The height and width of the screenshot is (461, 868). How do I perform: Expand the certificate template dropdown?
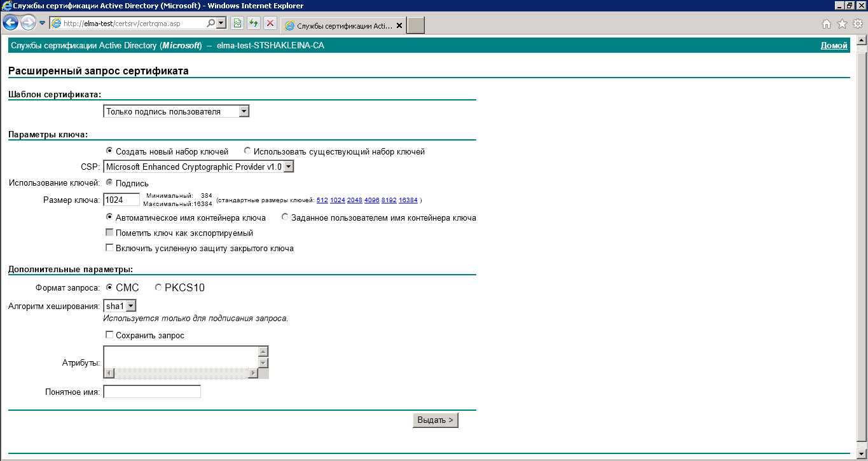pyautogui.click(x=244, y=111)
